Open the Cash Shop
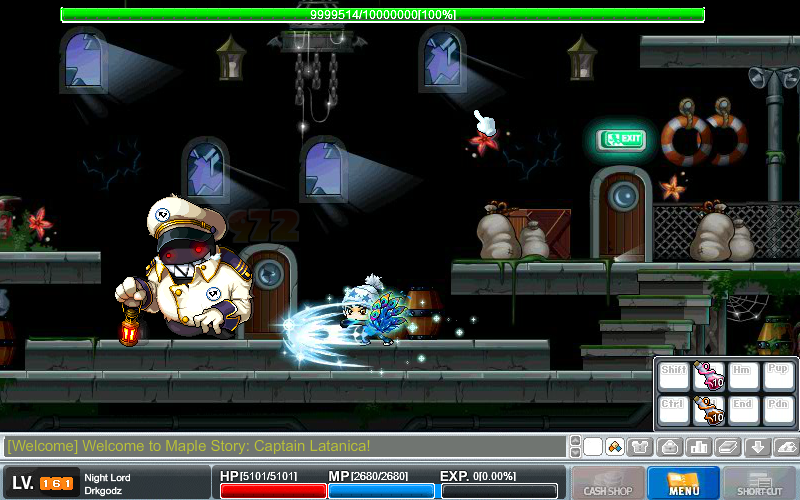 click(608, 483)
